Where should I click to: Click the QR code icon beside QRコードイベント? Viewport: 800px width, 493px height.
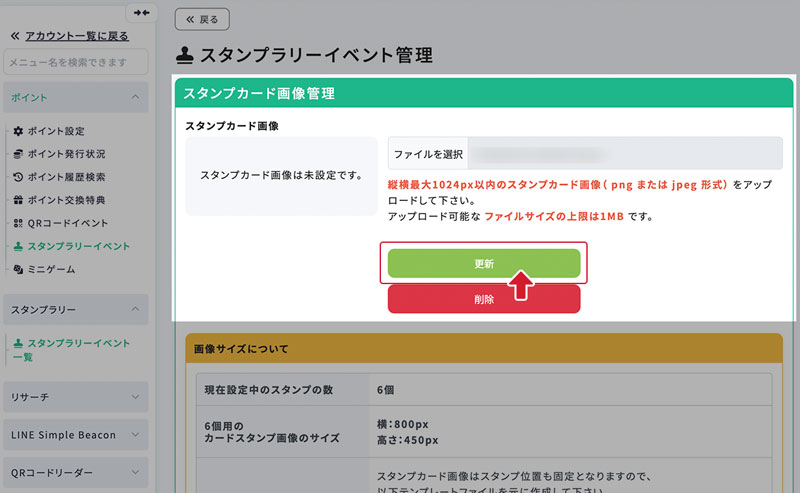pyautogui.click(x=18, y=223)
